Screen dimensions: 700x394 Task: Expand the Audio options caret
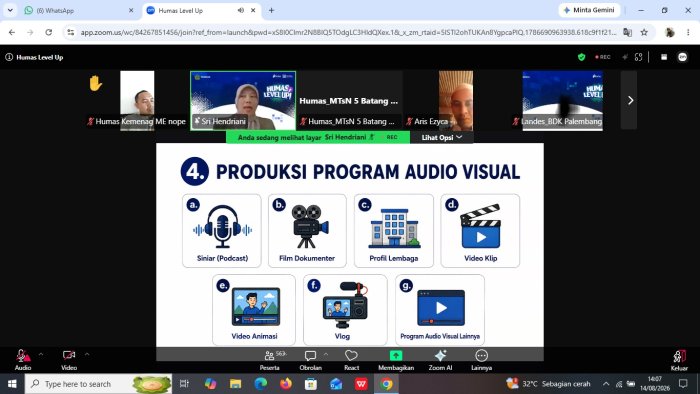tap(41, 354)
